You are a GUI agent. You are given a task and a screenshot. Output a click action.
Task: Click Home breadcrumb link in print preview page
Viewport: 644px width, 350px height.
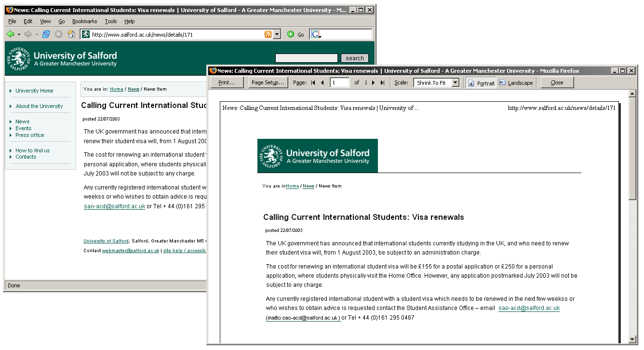click(x=293, y=186)
